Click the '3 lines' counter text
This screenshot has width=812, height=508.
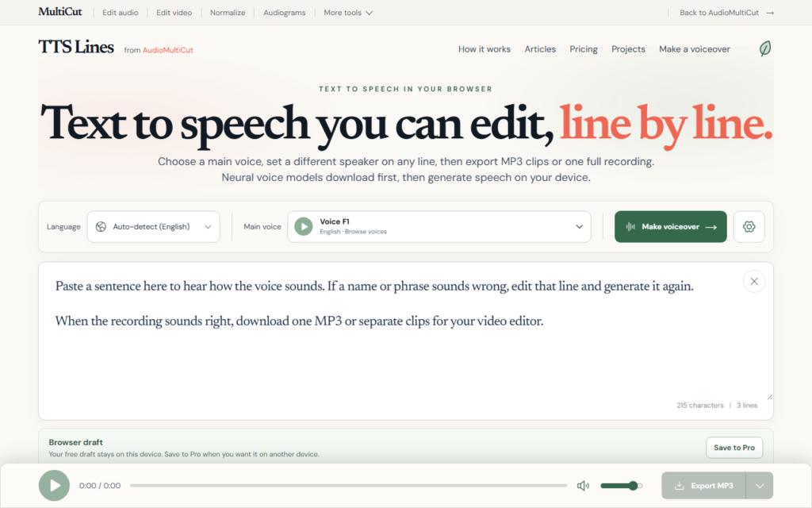[x=747, y=406]
